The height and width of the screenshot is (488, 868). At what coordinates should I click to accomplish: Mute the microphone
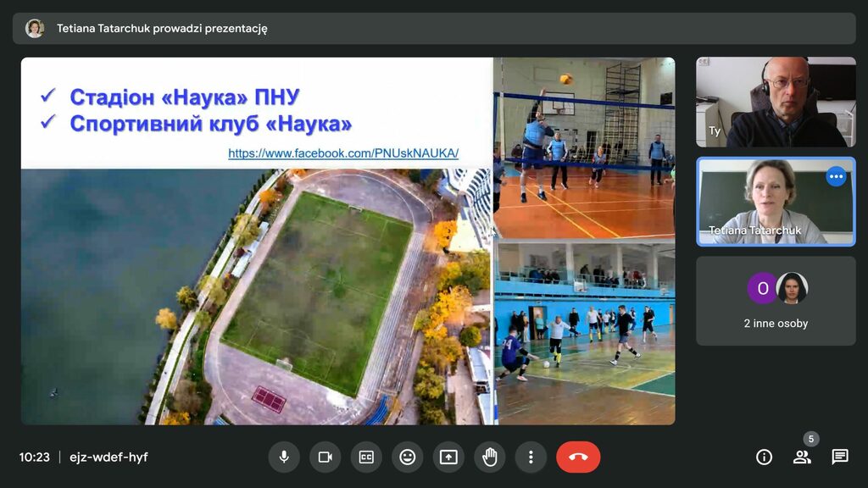tap(284, 457)
